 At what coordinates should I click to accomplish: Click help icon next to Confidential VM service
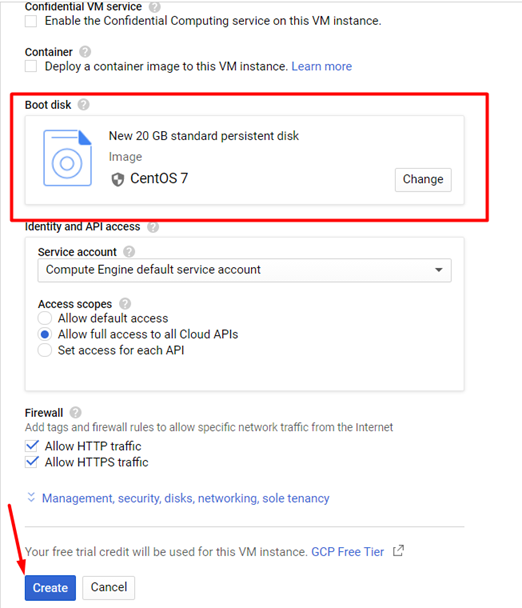155,7
